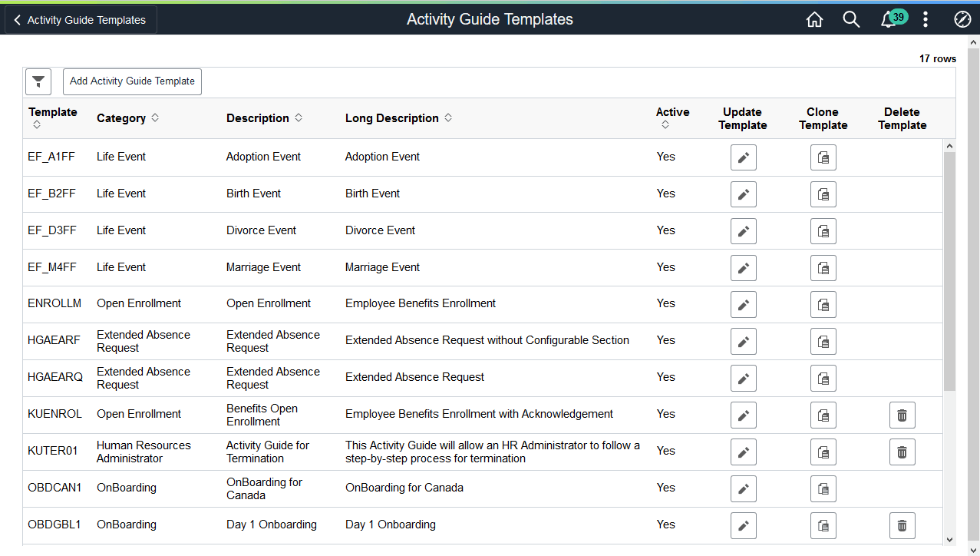Click 'OnBoarding for Canada' long description
Viewport: 980px width, 556px height.
click(x=404, y=488)
